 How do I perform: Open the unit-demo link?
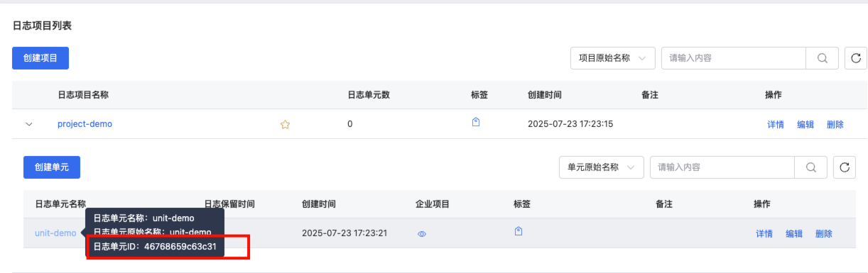pos(55,233)
